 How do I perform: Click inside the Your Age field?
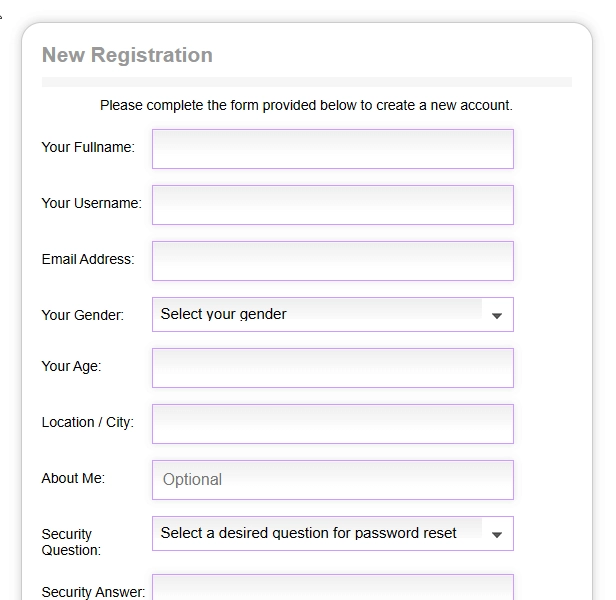pyautogui.click(x=332, y=367)
